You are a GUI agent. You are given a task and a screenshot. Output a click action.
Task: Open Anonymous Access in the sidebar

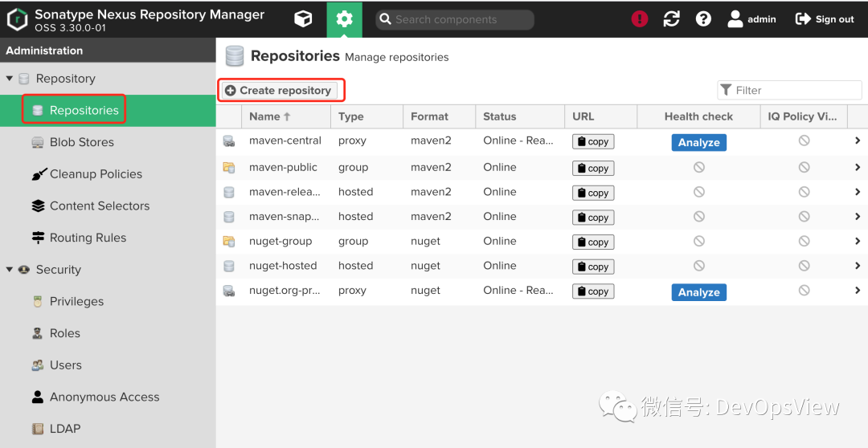click(x=108, y=397)
